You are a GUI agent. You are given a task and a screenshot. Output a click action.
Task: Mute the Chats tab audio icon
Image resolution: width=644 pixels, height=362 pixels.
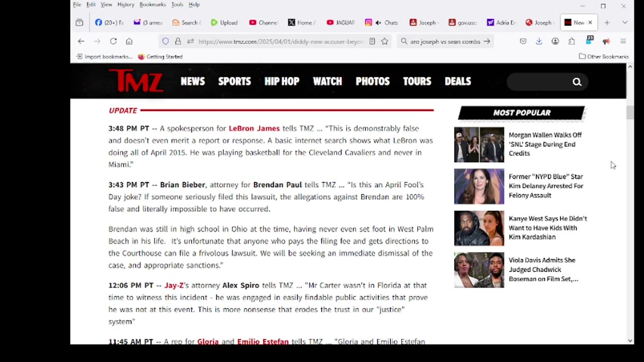pyautogui.click(x=378, y=23)
